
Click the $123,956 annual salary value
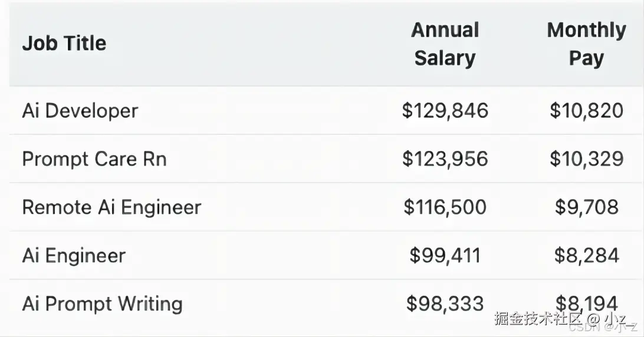(x=445, y=159)
